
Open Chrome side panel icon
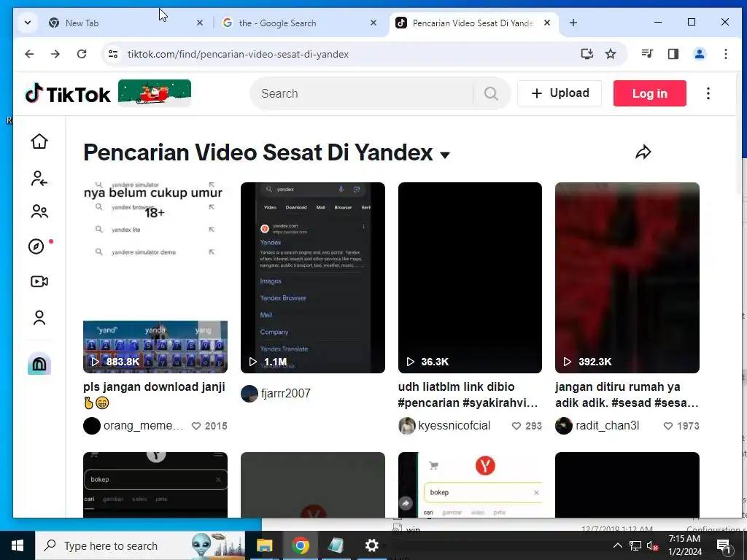click(673, 54)
